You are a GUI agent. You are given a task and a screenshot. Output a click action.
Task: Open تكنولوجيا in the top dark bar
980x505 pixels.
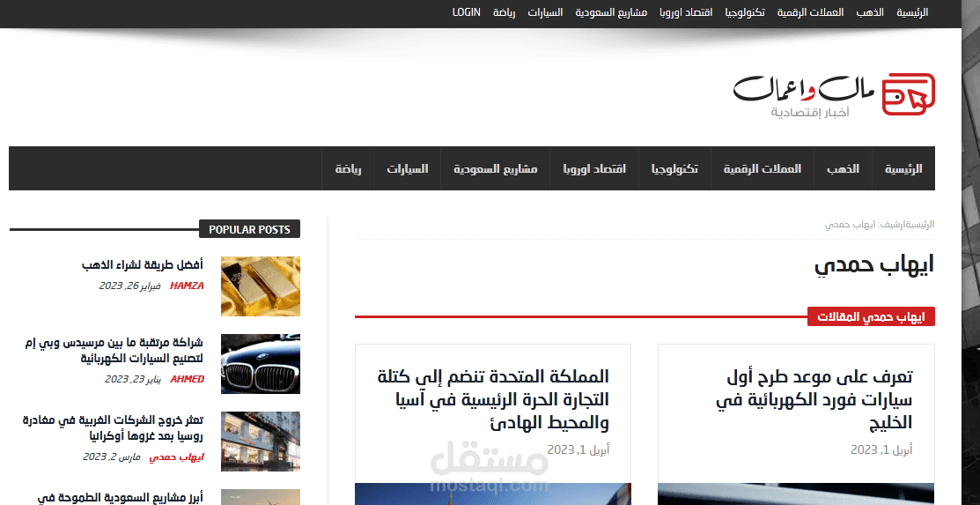tap(745, 12)
